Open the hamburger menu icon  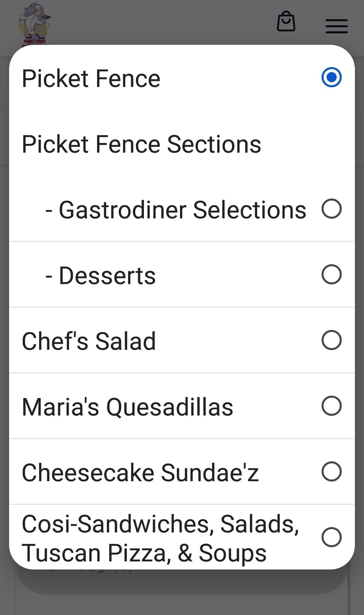click(336, 26)
